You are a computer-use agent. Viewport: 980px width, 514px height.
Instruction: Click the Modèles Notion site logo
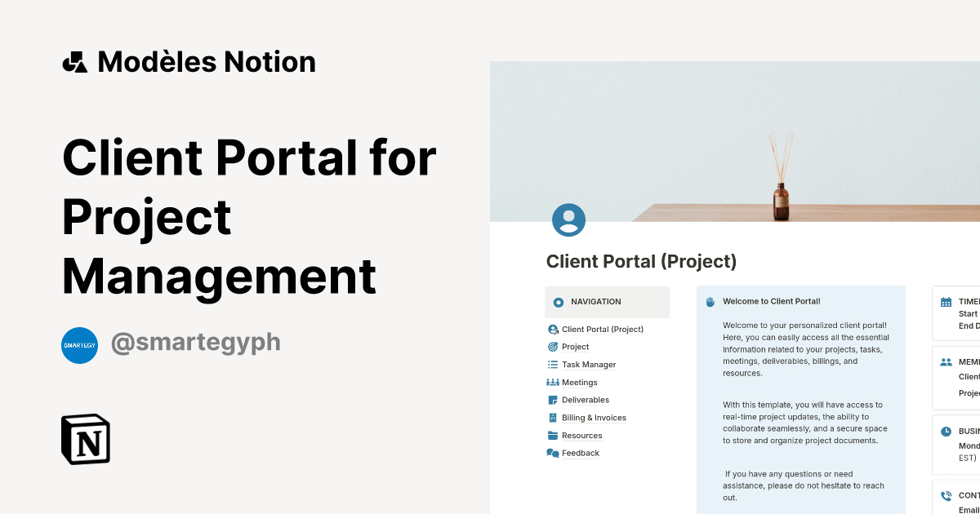74,61
